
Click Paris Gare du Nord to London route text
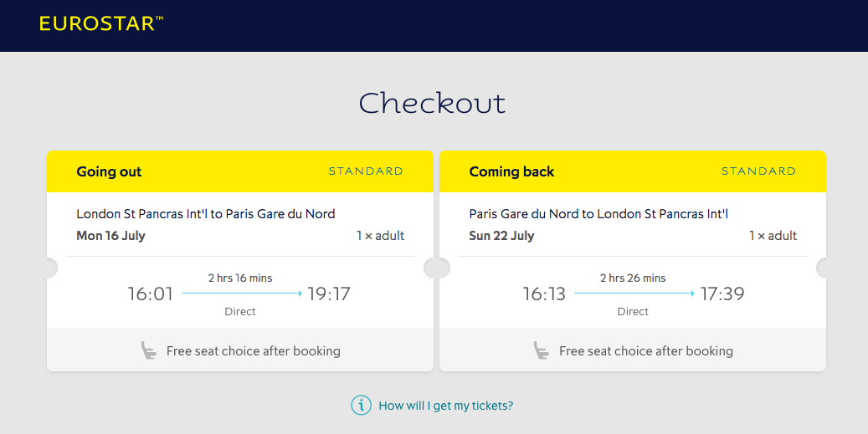pyautogui.click(x=598, y=214)
